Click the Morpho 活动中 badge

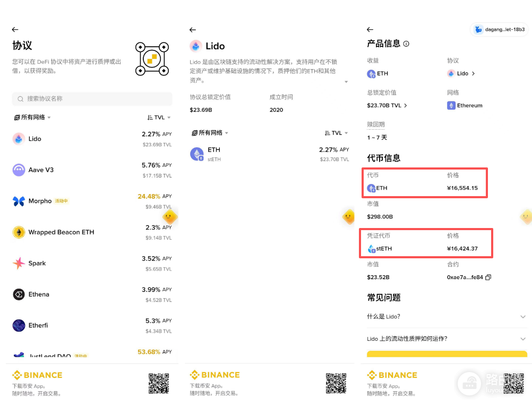[62, 201]
